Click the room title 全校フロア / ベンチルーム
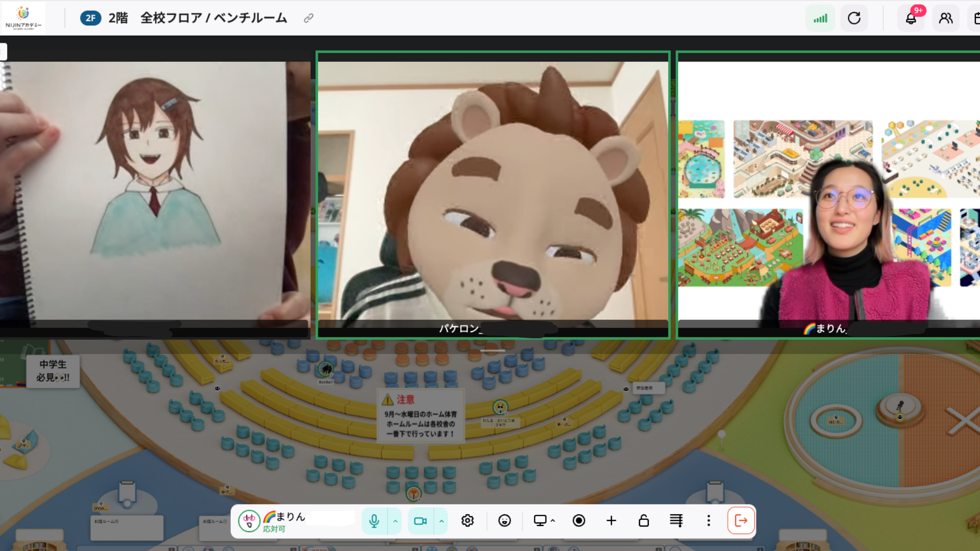 213,18
